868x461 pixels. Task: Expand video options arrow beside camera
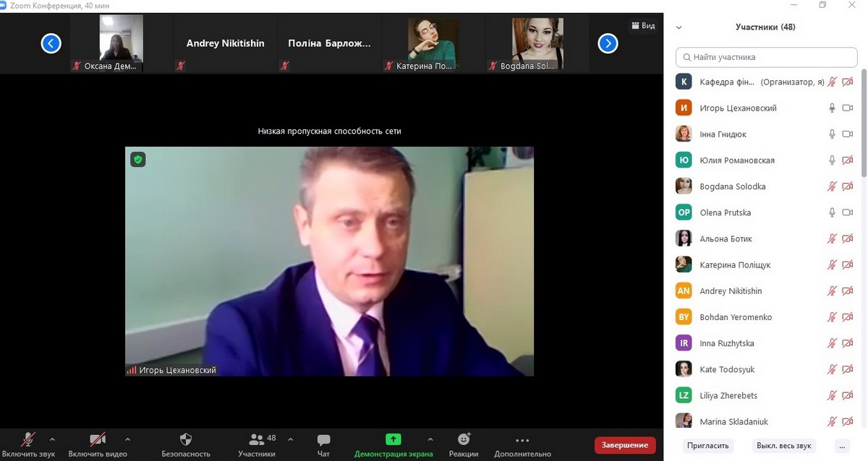pyautogui.click(x=128, y=439)
